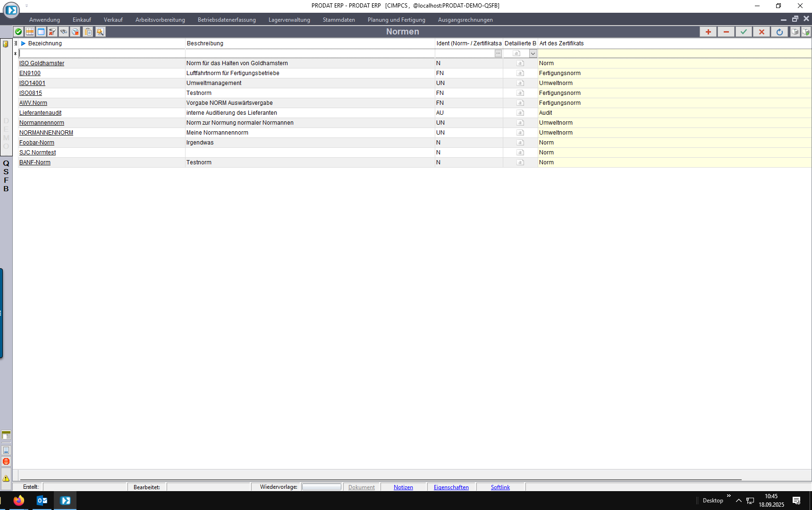
Task: Toggle the detail checkbox for the ISO Goldhamster row
Action: pos(520,63)
